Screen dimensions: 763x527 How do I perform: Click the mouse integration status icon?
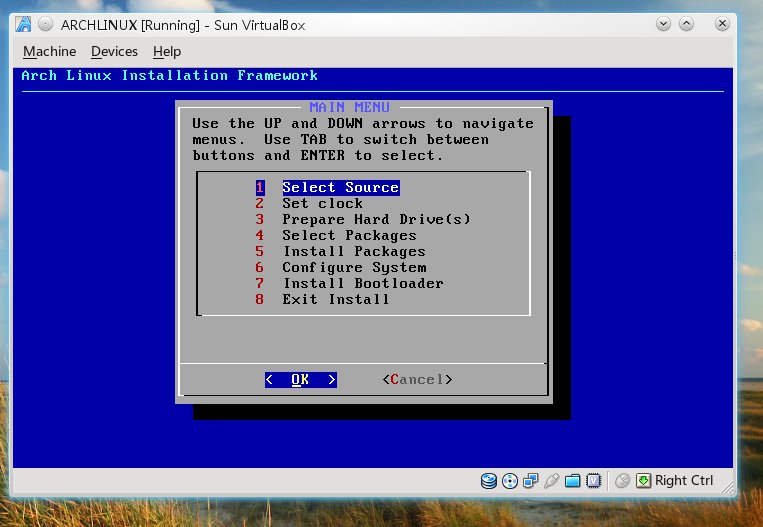coord(622,481)
